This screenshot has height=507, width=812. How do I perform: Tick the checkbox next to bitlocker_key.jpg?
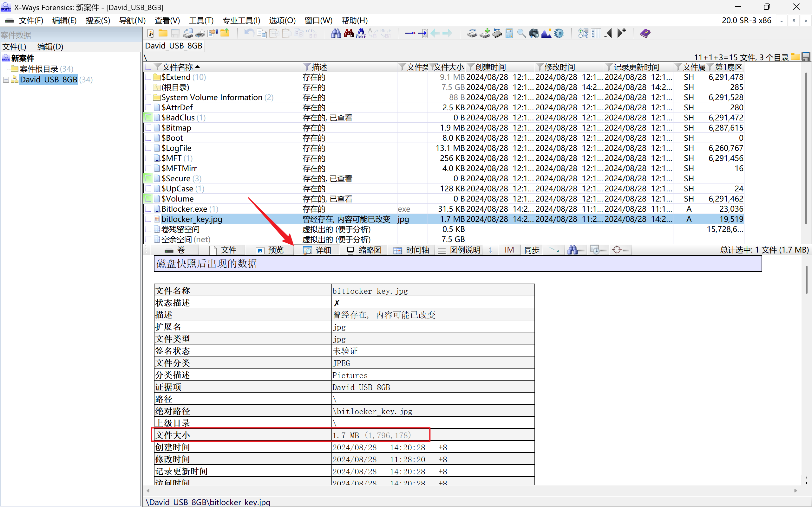click(x=148, y=219)
